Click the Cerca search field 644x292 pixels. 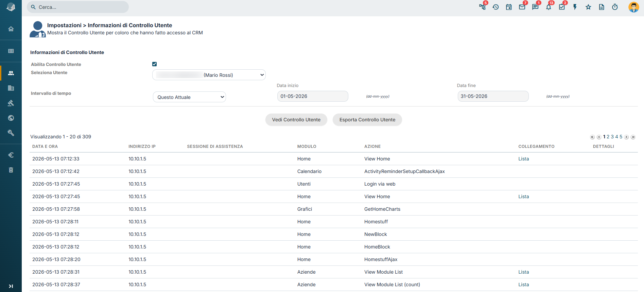pos(78,7)
